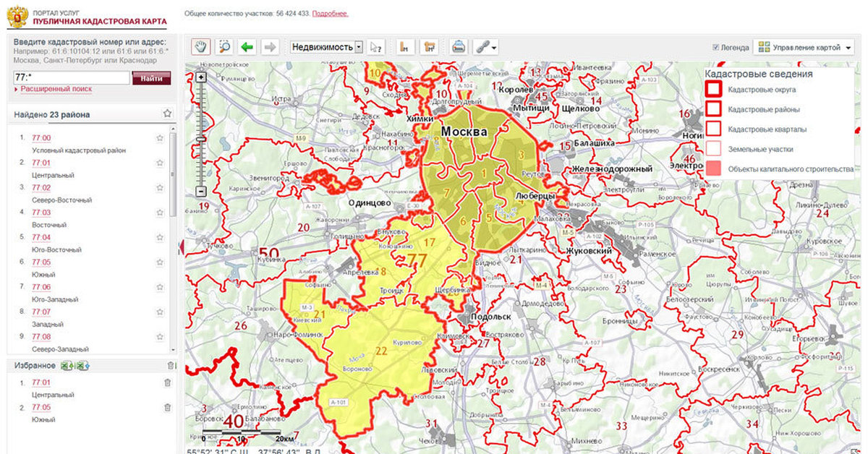
Task: Click the Мытищи label on the map
Action: coord(530,107)
